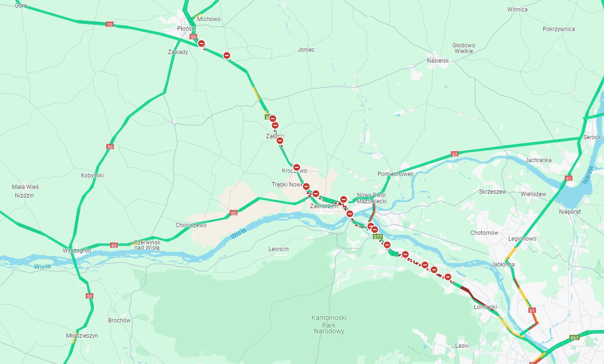
Task: Click the route 61 shield near Nieporęt
Action: [x=568, y=178]
